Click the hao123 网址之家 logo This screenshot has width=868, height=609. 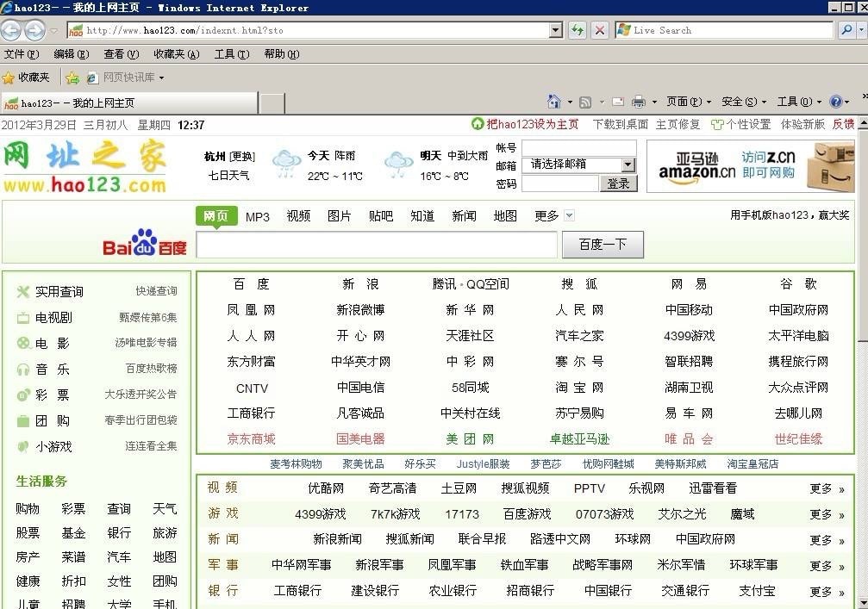click(85, 166)
